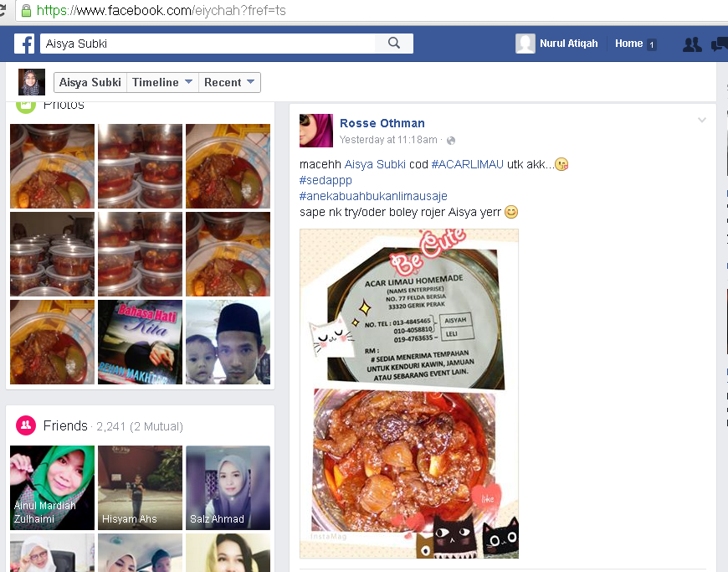Open the #ACARLIMAU hashtag link
The image size is (728, 572).
[468, 164]
